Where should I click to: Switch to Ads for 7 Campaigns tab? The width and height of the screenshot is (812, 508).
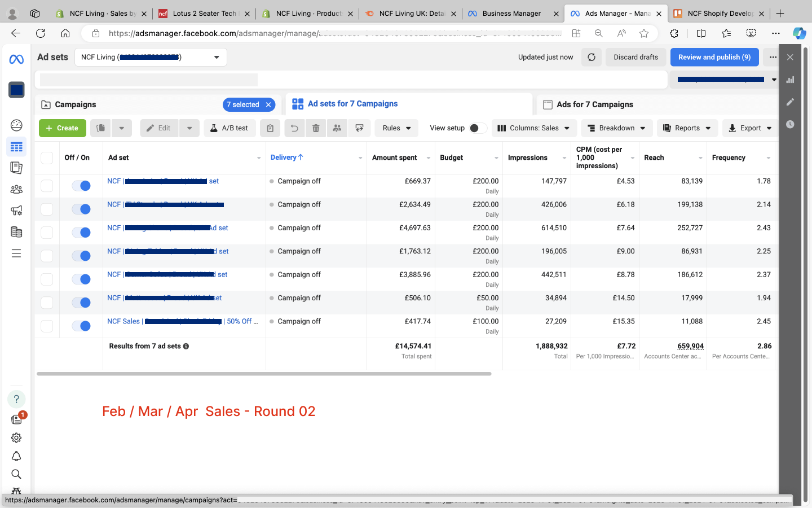(x=594, y=104)
